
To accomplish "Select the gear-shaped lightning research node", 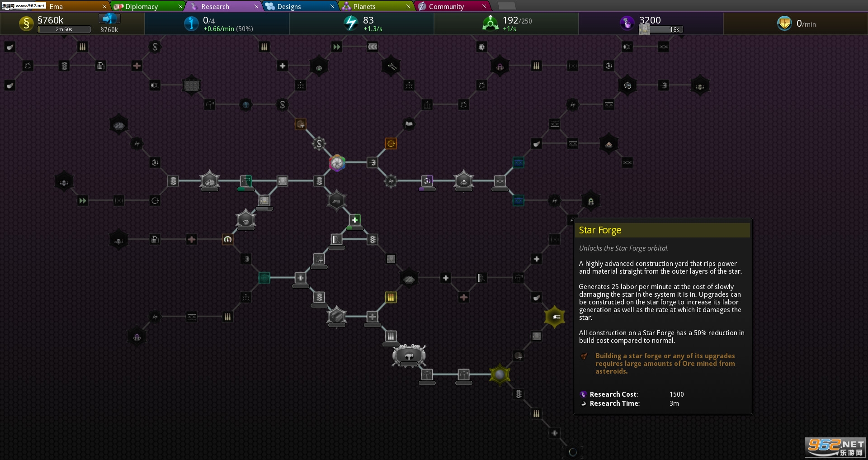I will pyautogui.click(x=391, y=182).
